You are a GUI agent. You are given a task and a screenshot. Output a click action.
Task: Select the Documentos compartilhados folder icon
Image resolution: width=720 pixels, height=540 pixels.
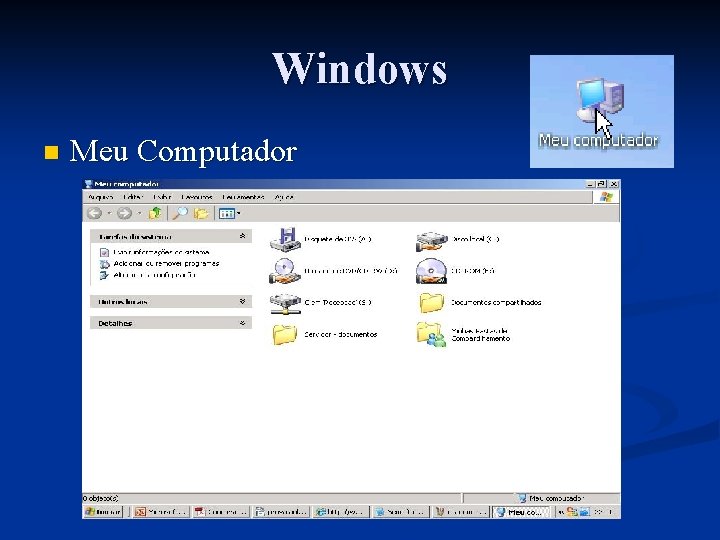[x=431, y=303]
